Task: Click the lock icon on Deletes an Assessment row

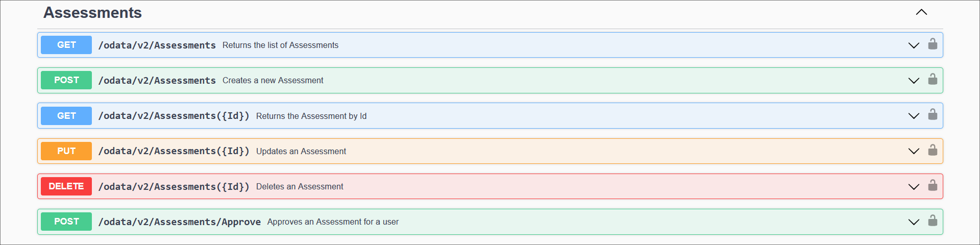Action: [x=932, y=185]
